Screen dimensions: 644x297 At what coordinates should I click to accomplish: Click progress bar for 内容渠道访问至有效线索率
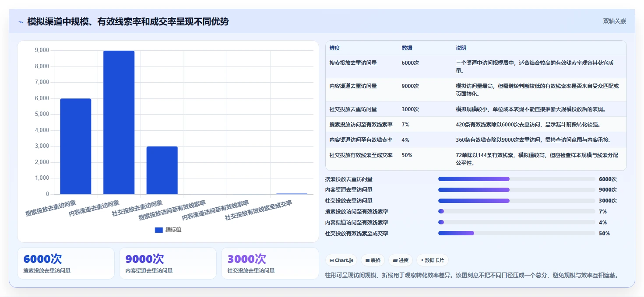(517, 222)
